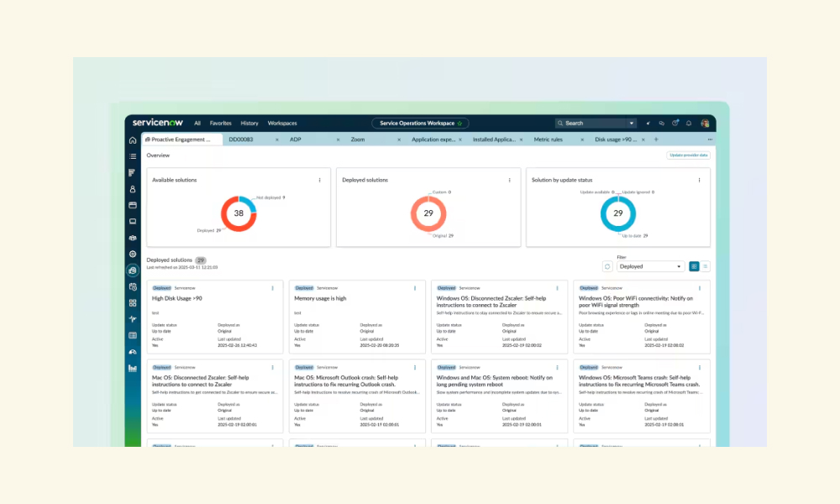Switch to card grid view
Image resolution: width=840 pixels, height=504 pixels.
coord(694,266)
